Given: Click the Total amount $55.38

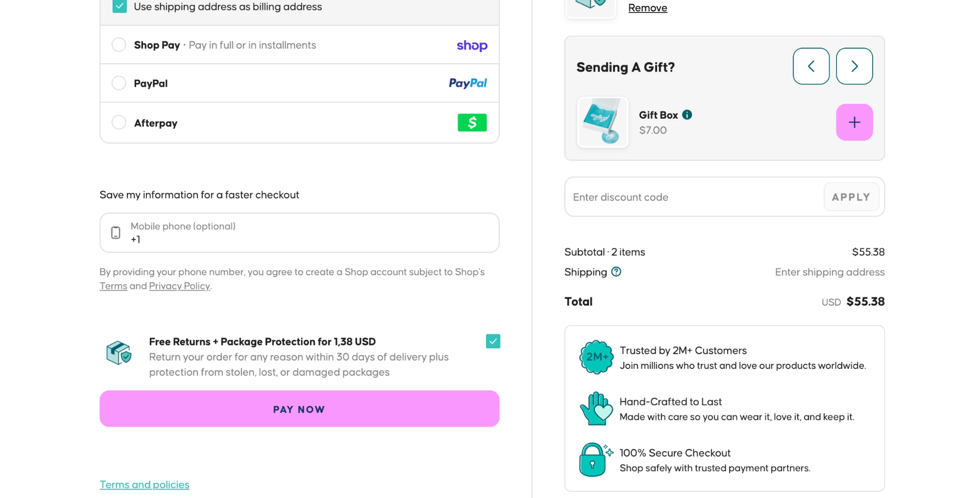Looking at the screenshot, I should [865, 301].
